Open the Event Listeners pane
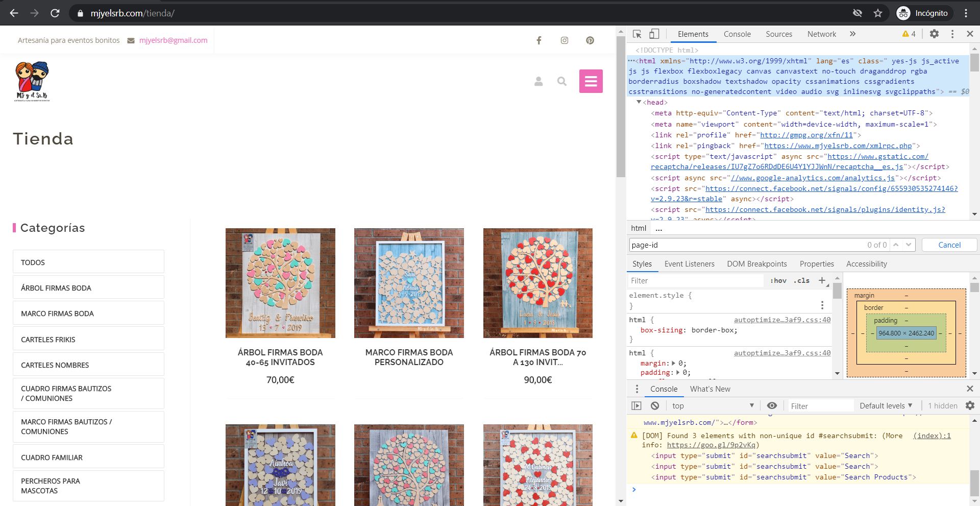The image size is (980, 506). pyautogui.click(x=690, y=264)
